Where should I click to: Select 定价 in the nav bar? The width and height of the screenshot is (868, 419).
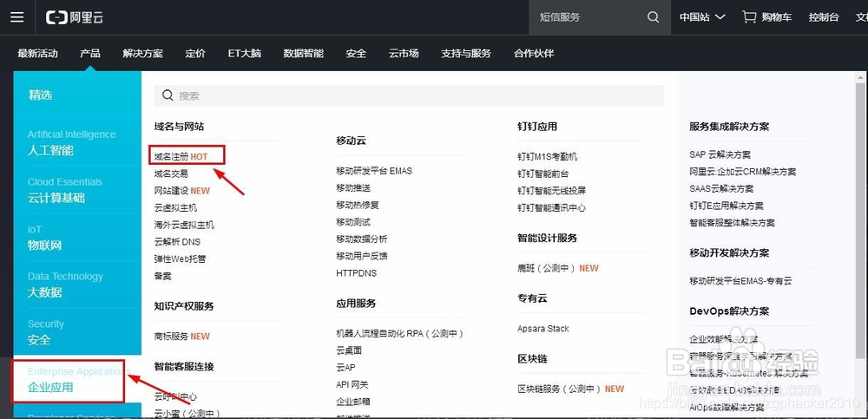pyautogui.click(x=195, y=54)
